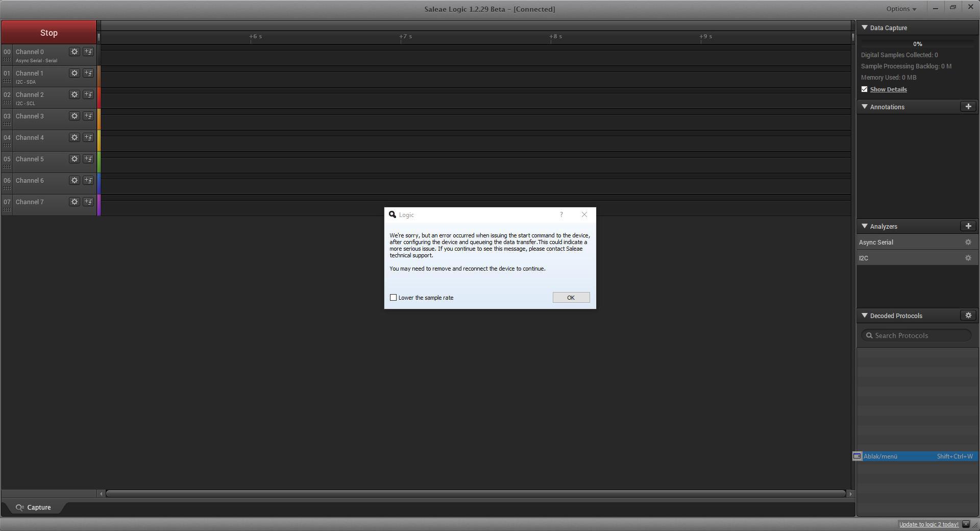Stop the running capture

[x=49, y=33]
